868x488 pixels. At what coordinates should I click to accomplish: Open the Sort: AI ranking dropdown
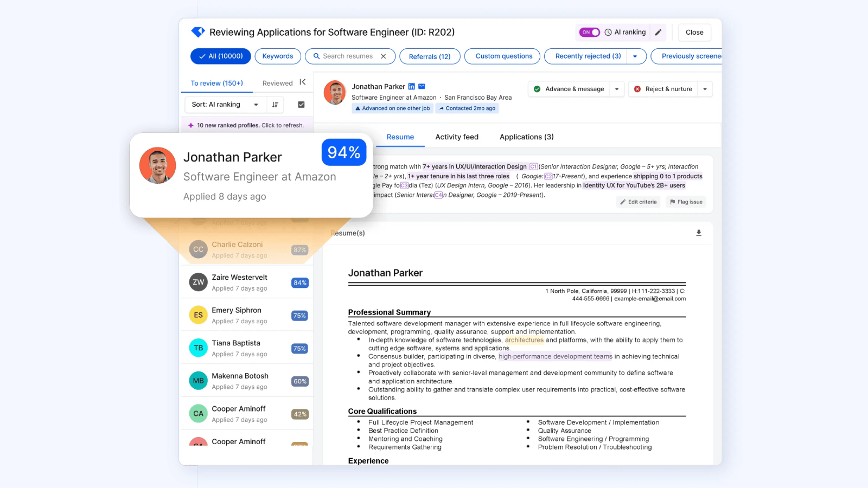click(224, 104)
